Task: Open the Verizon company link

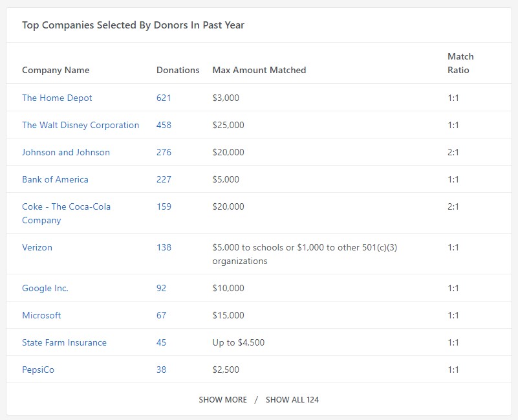Action: (37, 247)
